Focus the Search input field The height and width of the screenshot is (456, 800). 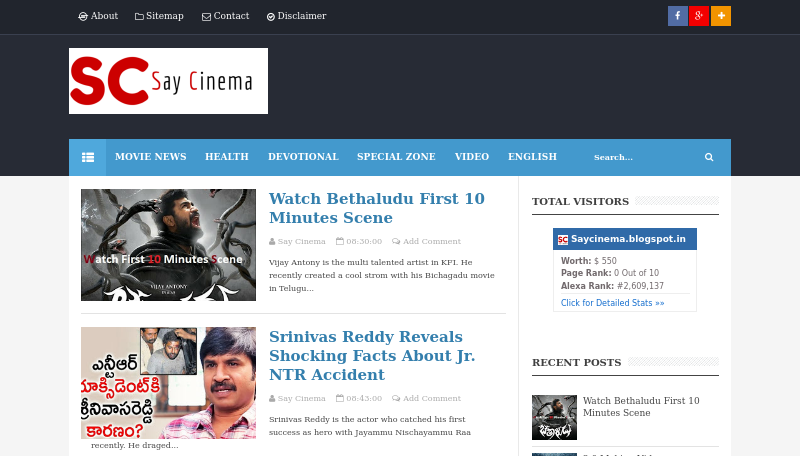(643, 157)
